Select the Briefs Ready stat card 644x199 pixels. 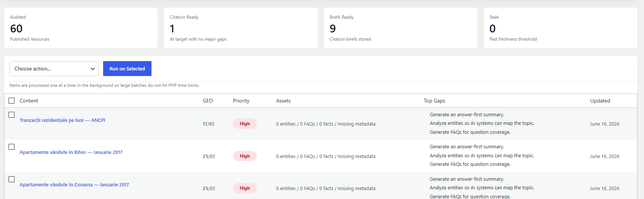point(401,28)
